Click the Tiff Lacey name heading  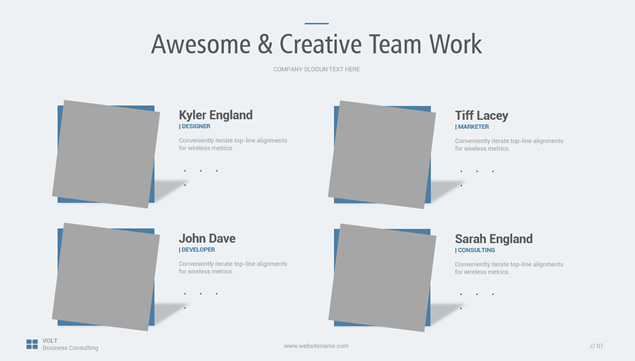[x=481, y=115]
